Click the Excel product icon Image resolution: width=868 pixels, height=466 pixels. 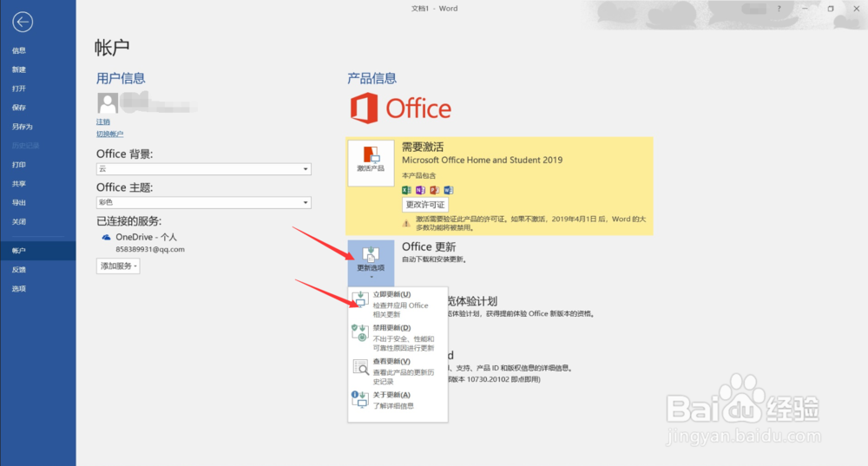[406, 190]
